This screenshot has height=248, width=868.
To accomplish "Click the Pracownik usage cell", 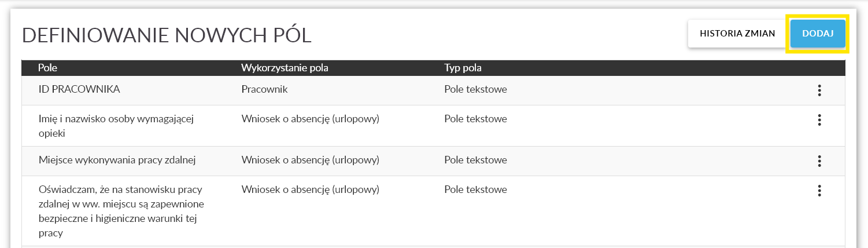I will pos(264,90).
